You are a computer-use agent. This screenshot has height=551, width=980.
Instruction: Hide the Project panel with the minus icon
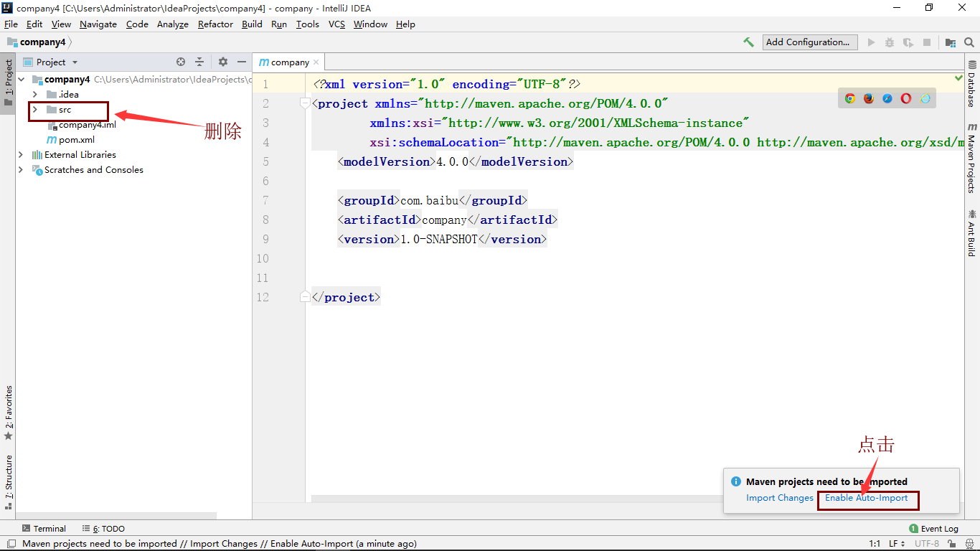tap(242, 62)
